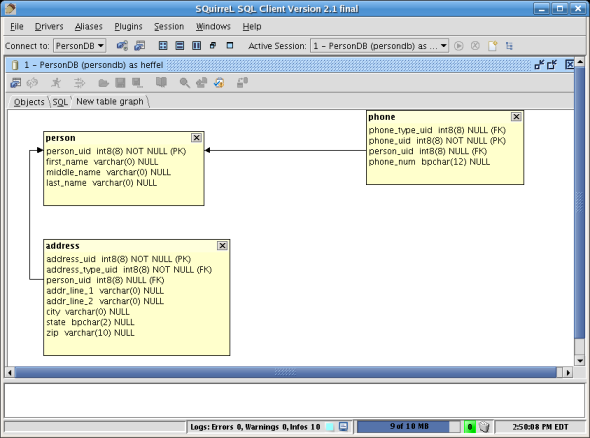
Task: Open the Connect to PersonDB dropdown
Action: click(79, 46)
